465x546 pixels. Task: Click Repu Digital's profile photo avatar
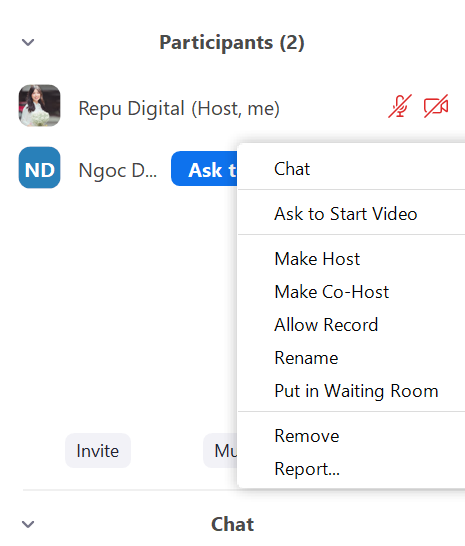coord(39,106)
